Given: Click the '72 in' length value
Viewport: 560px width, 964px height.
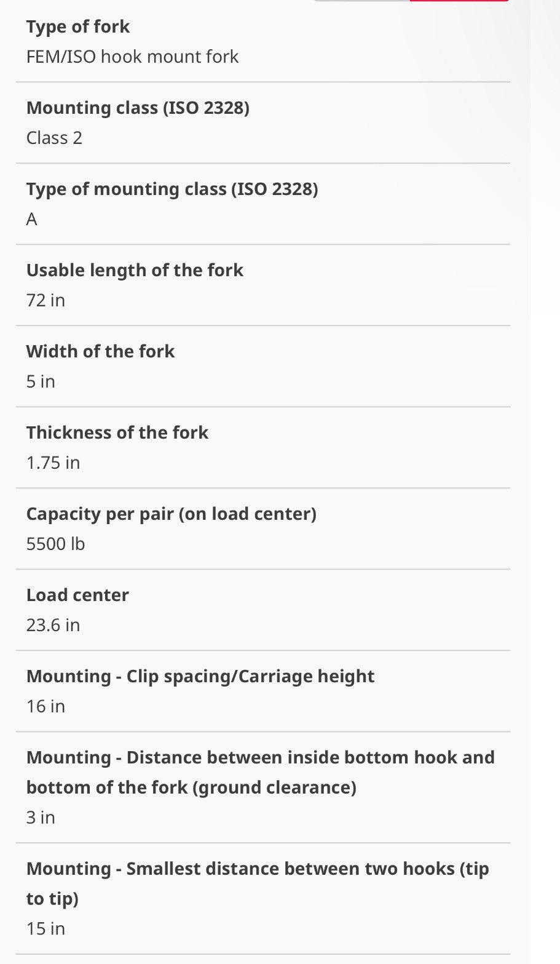Looking at the screenshot, I should (x=45, y=300).
